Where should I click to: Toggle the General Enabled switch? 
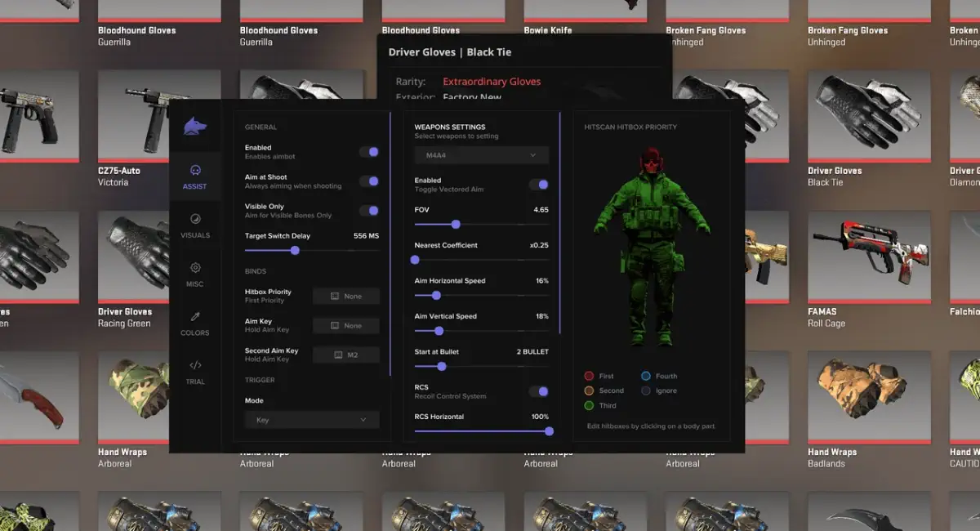coord(369,152)
